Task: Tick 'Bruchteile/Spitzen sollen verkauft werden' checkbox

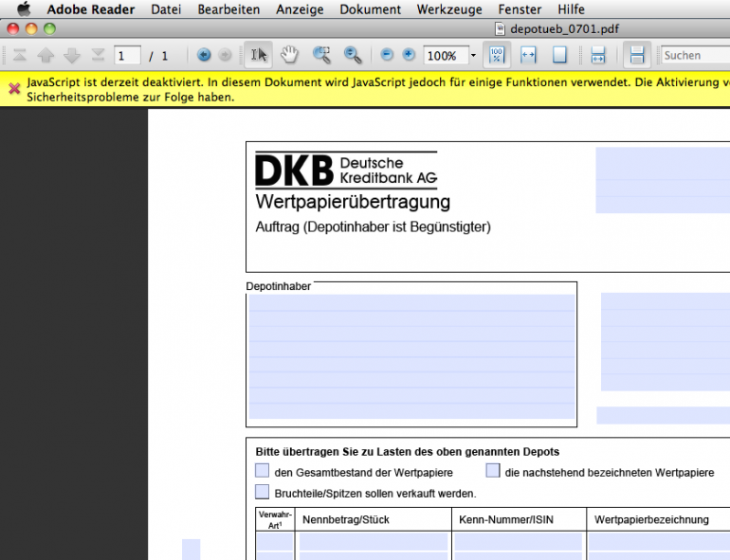Action: point(263,492)
